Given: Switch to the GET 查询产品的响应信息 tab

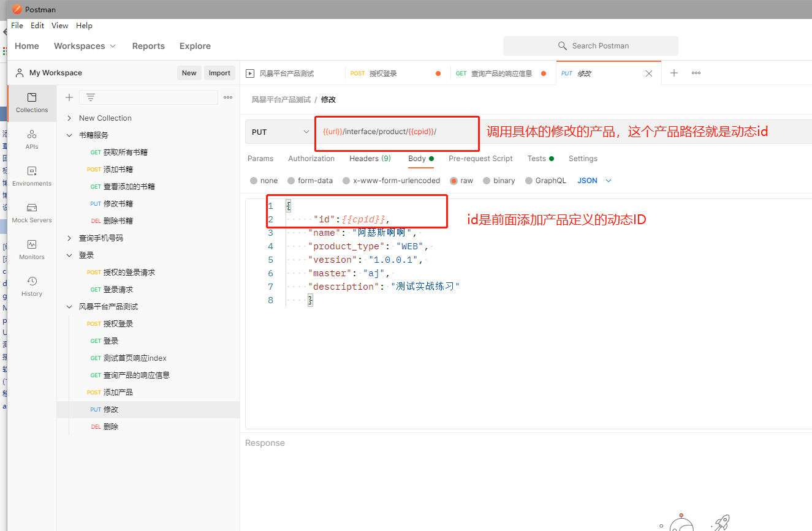Looking at the screenshot, I should (502, 73).
